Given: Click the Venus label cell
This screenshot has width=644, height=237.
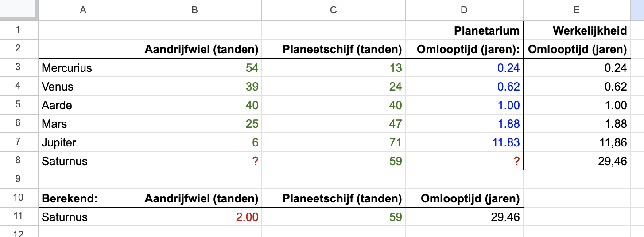Looking at the screenshot, I should click(83, 87).
